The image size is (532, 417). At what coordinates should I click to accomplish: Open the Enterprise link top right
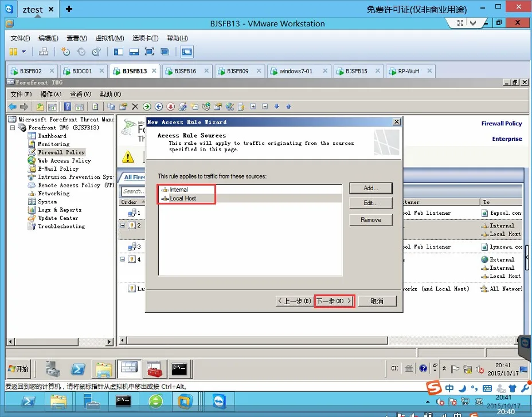[x=507, y=139]
